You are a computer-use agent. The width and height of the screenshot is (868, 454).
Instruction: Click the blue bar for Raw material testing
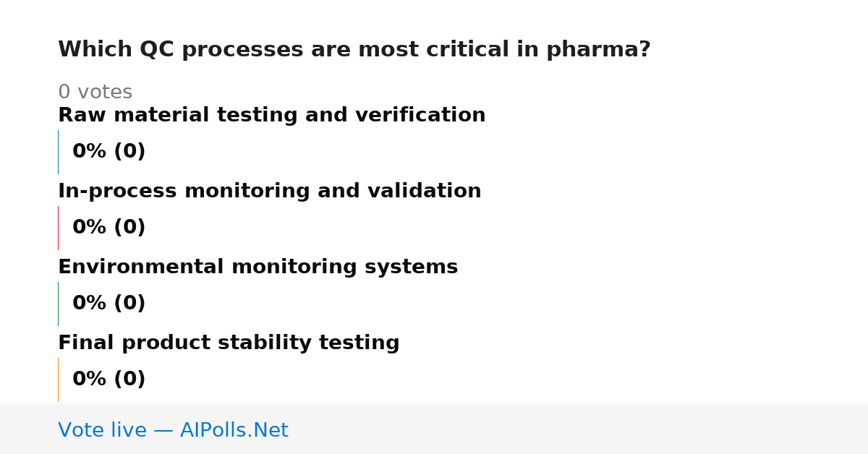coord(58,152)
